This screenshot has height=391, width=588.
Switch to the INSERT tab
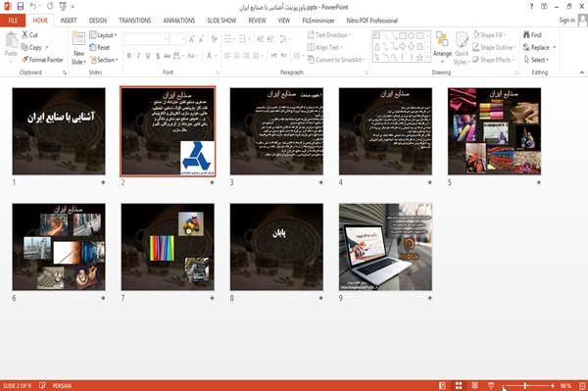69,21
